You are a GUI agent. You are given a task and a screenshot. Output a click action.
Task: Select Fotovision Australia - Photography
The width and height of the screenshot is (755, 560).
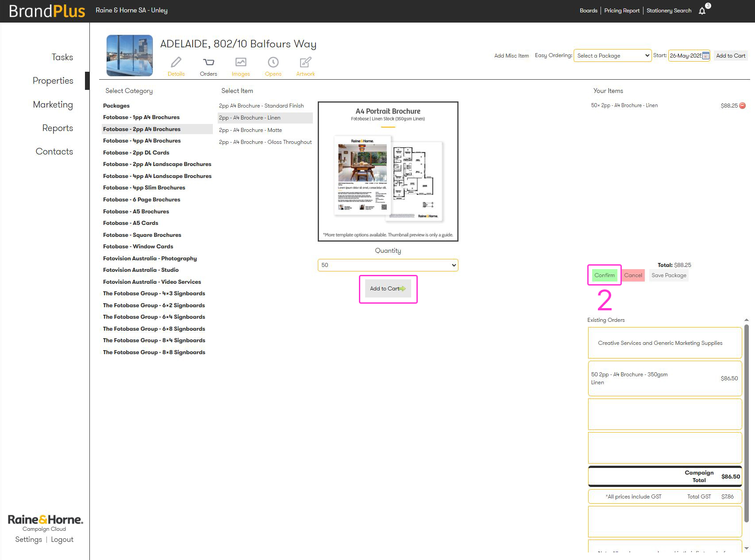pyautogui.click(x=150, y=259)
